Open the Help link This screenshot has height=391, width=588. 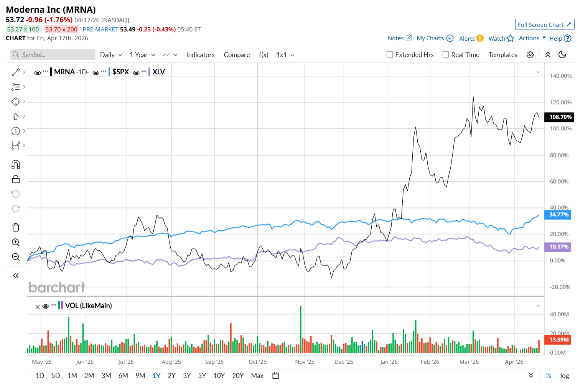coord(560,38)
